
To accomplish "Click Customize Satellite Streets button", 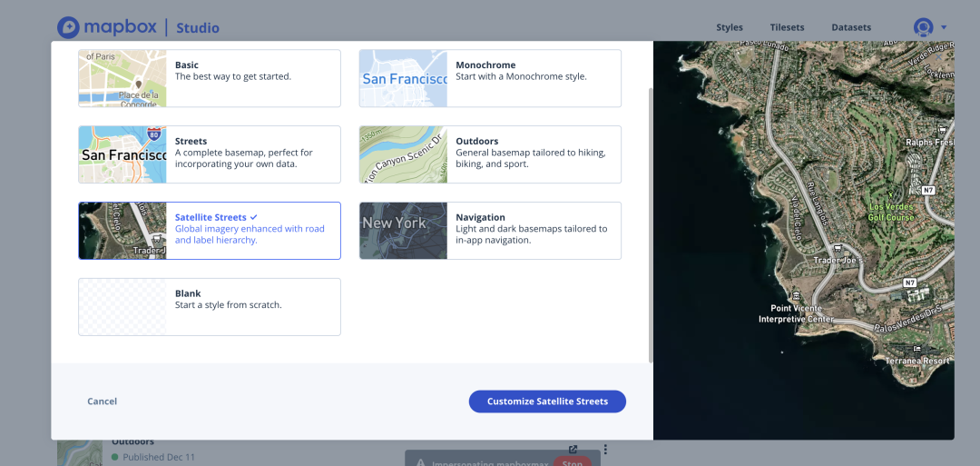I will click(547, 402).
